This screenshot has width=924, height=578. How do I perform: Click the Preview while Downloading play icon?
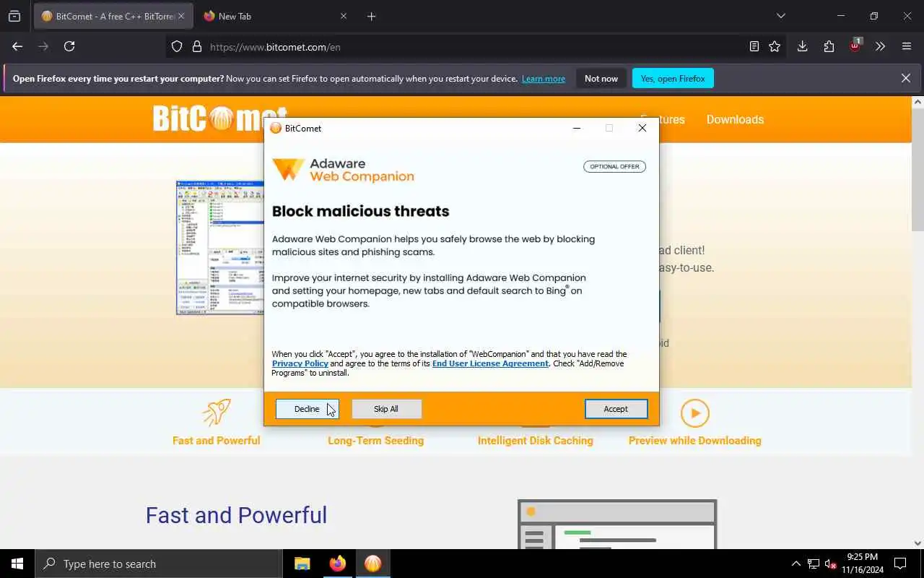694,413
